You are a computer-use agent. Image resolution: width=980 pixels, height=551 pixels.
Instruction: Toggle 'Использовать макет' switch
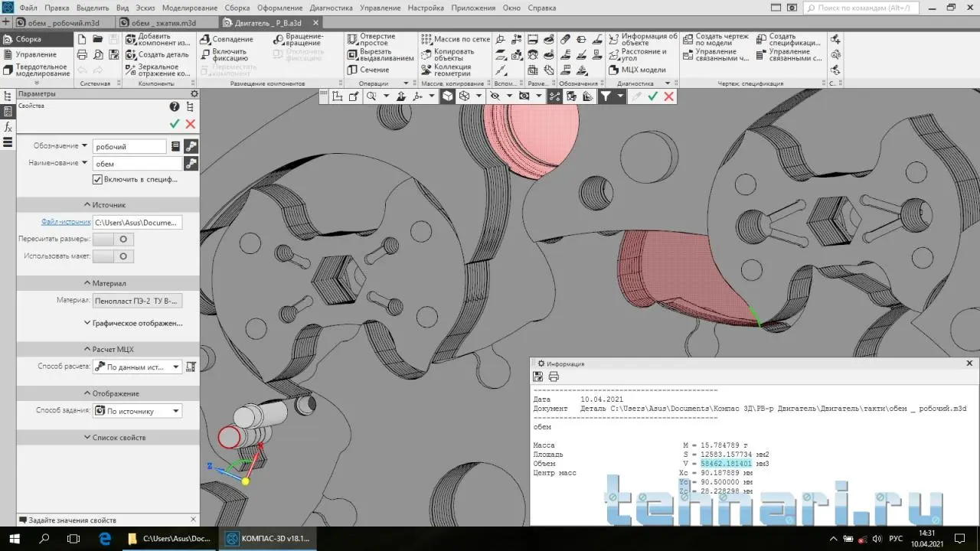(x=114, y=256)
